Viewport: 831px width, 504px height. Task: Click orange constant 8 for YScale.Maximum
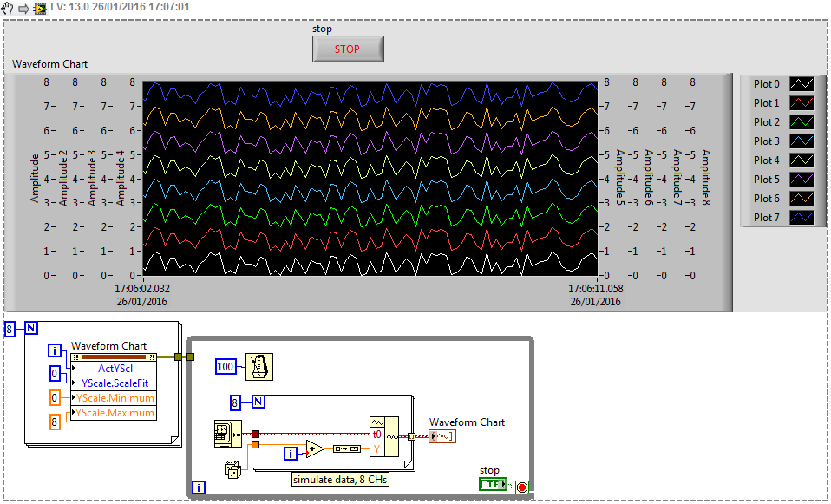click(x=55, y=422)
